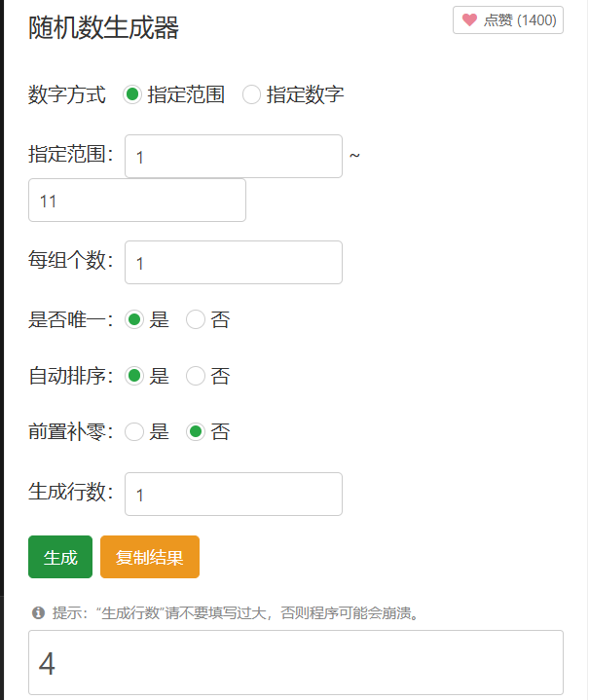Choose 否 for 前置补零

point(196,431)
